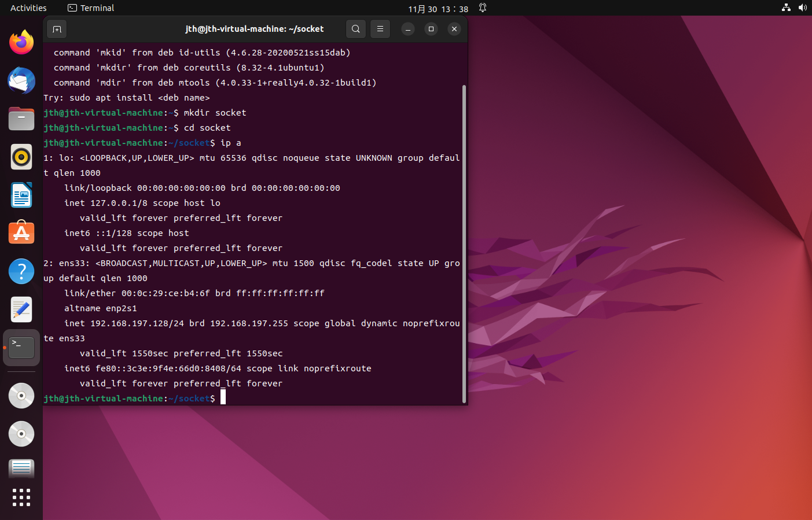Click the Terminal icon in the dock

coord(21,348)
